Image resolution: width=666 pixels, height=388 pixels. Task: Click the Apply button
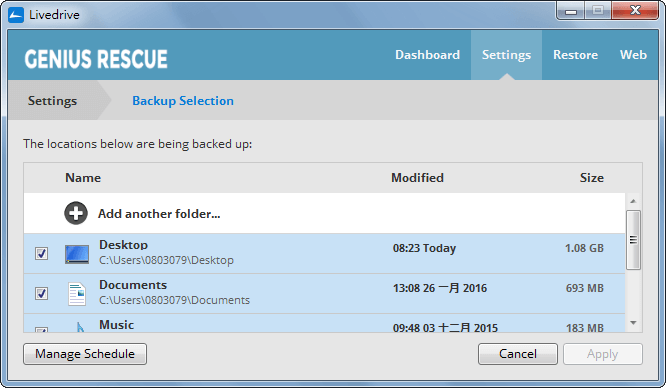(603, 354)
